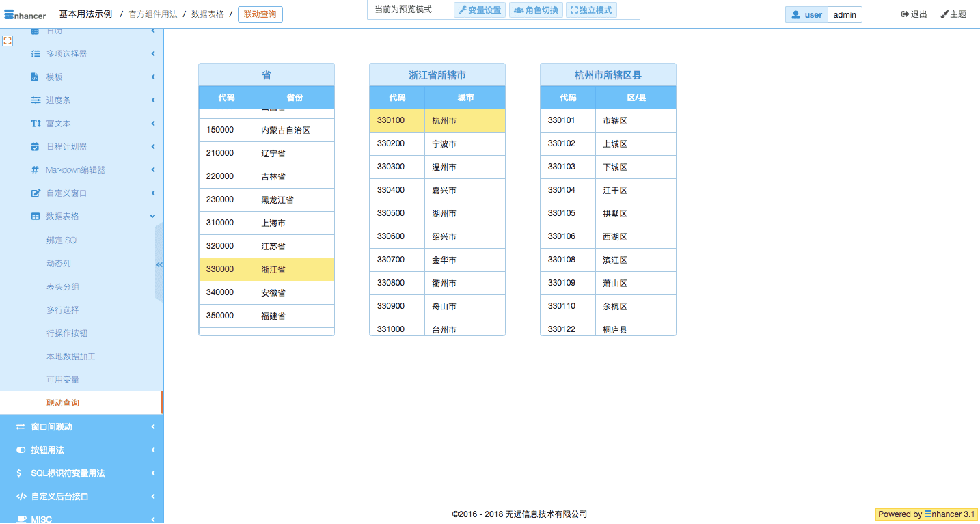Click the 退出 logout link
This screenshot has height=524, width=980.
point(914,14)
